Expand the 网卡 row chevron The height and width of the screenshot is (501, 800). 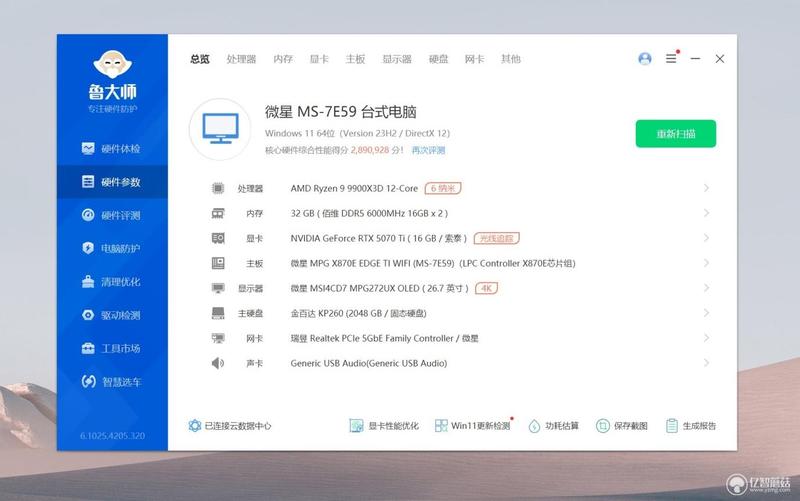(706, 338)
